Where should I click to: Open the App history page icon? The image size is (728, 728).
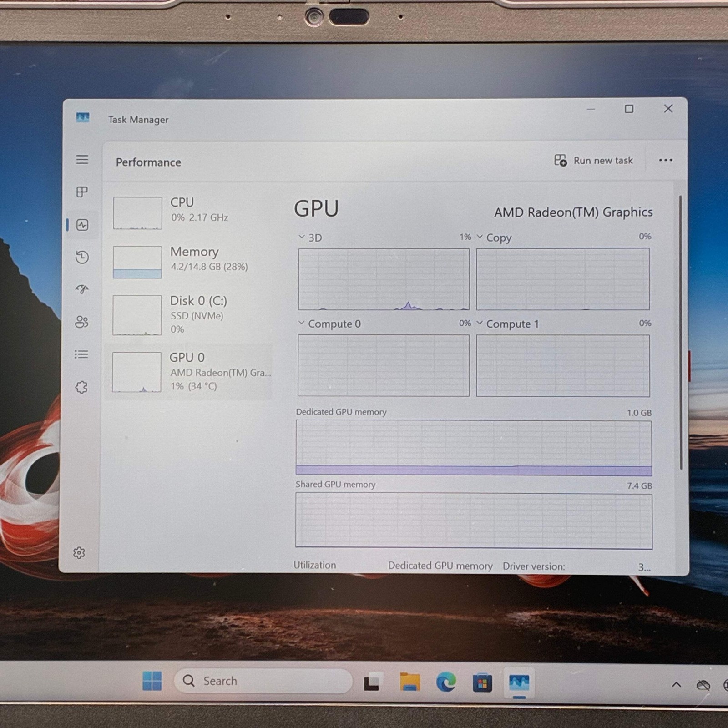82,257
